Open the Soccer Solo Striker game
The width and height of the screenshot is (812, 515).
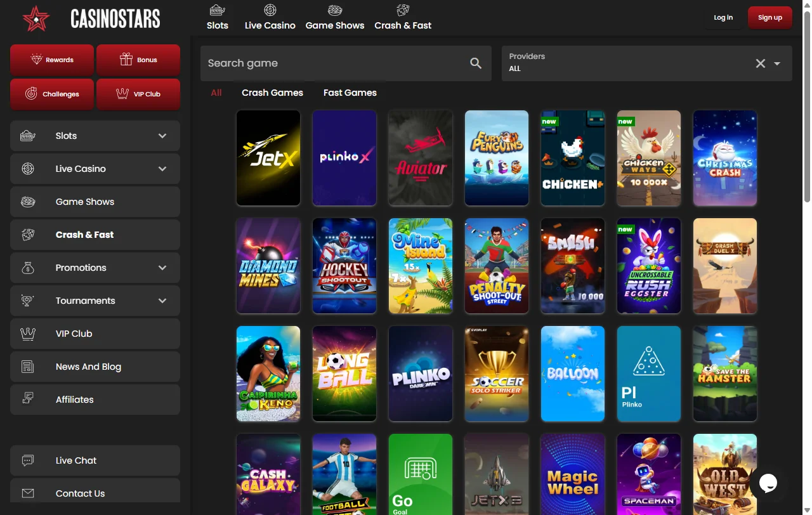[497, 374]
